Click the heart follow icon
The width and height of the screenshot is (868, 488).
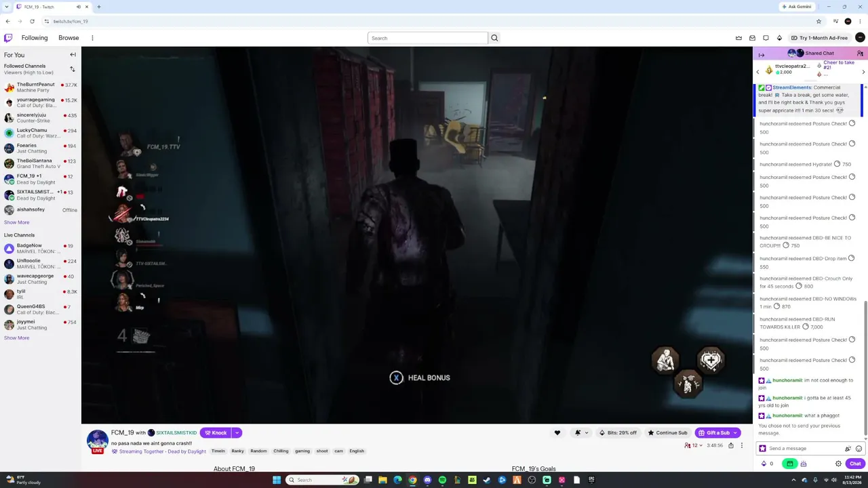(557, 433)
